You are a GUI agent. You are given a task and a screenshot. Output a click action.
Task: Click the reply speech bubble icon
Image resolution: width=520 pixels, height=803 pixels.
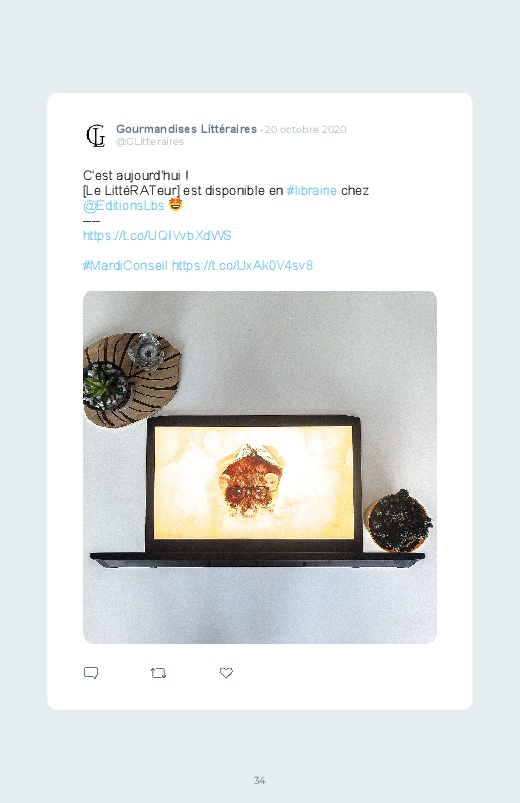[x=91, y=673]
